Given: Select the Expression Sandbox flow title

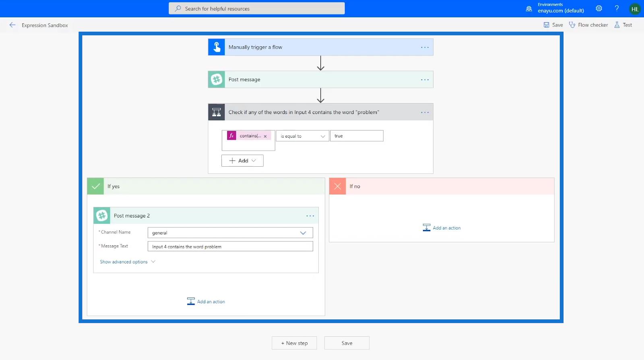Looking at the screenshot, I should click(45, 25).
